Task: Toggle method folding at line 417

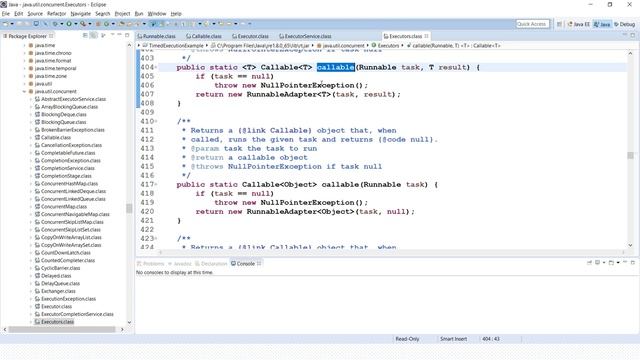Action: click(156, 184)
